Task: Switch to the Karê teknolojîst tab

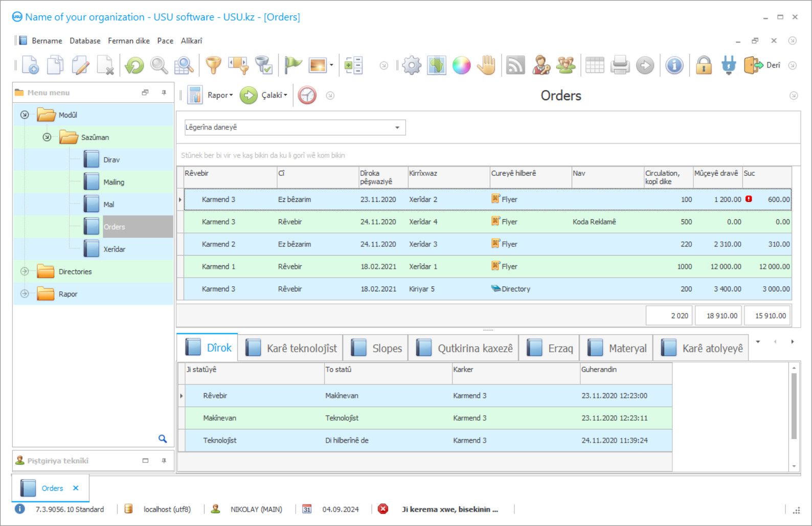Action: tap(291, 348)
